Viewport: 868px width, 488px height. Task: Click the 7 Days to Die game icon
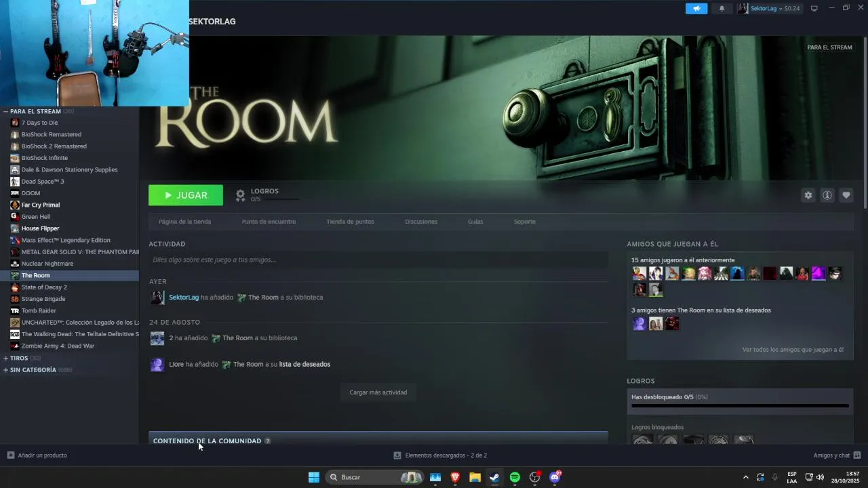15,123
